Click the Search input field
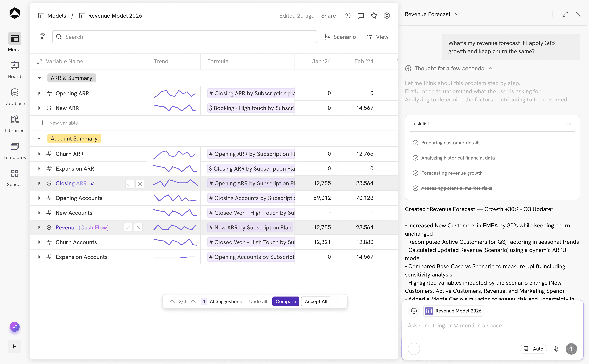 184,37
